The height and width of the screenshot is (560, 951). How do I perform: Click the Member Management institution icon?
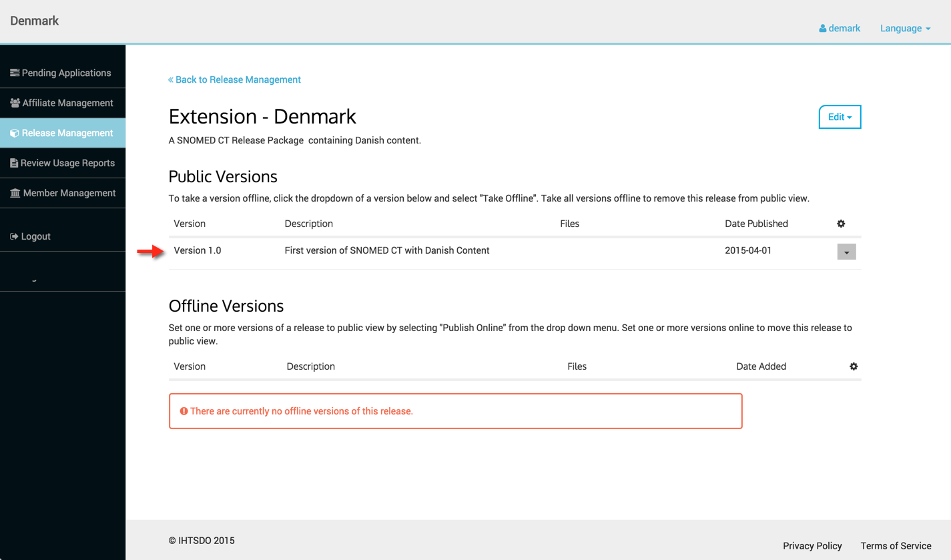tap(15, 193)
